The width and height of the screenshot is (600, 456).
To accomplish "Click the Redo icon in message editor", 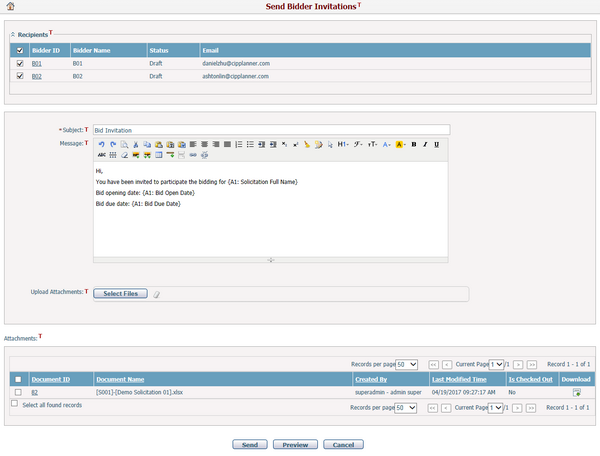I will coord(112,144).
